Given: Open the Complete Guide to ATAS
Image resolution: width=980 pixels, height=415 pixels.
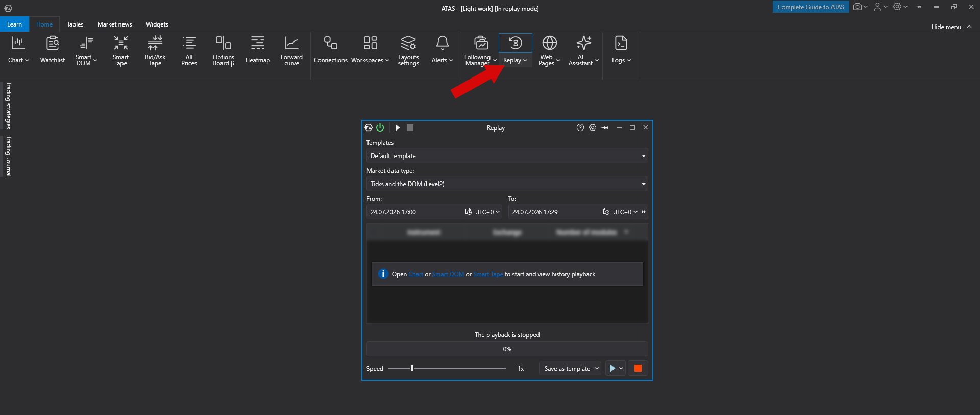Looking at the screenshot, I should tap(811, 7).
